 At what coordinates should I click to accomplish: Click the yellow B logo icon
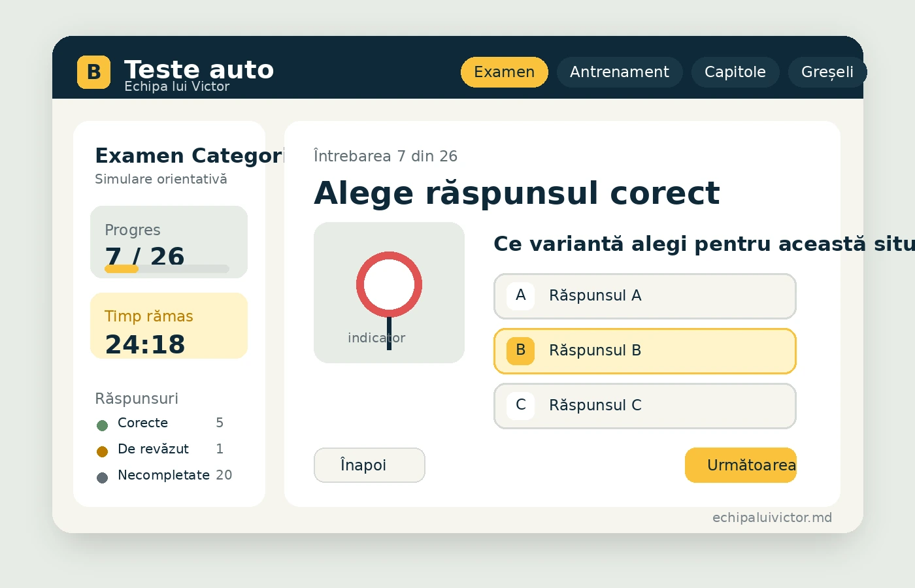[93, 72]
